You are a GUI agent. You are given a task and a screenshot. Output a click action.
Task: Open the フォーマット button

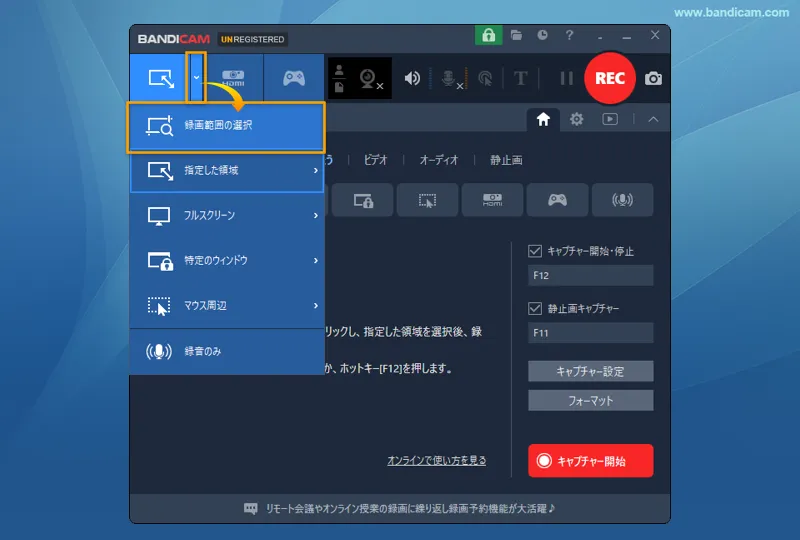click(x=590, y=401)
